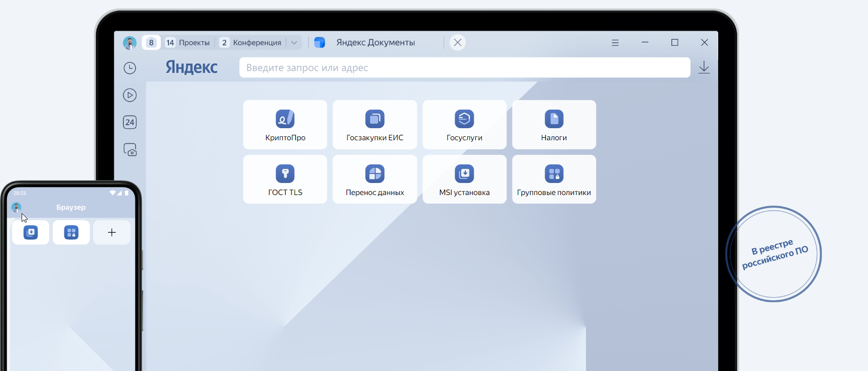Switch to the Проекты tab group
Screen dimensions: 868x371
tap(188, 43)
